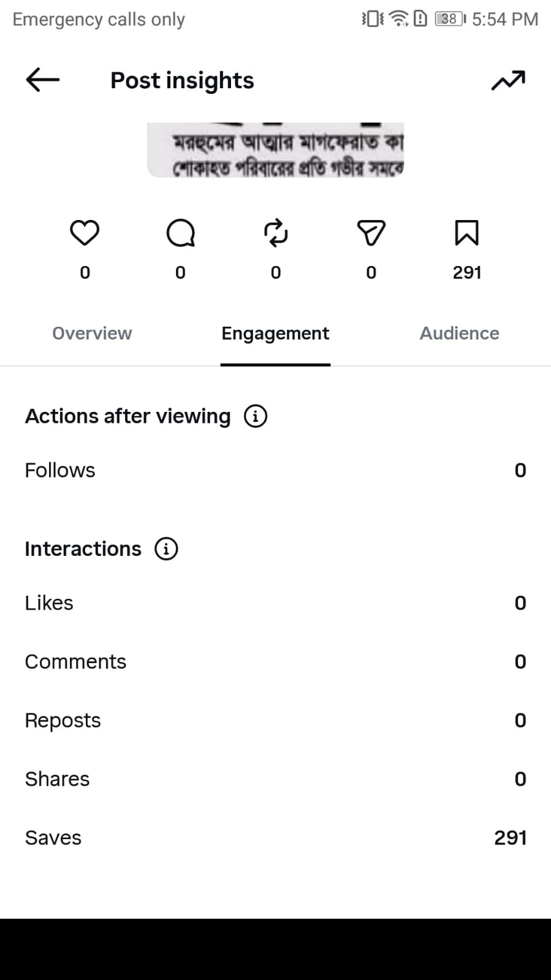Switch to the Overview tab
This screenshot has height=980, width=551.
92,333
